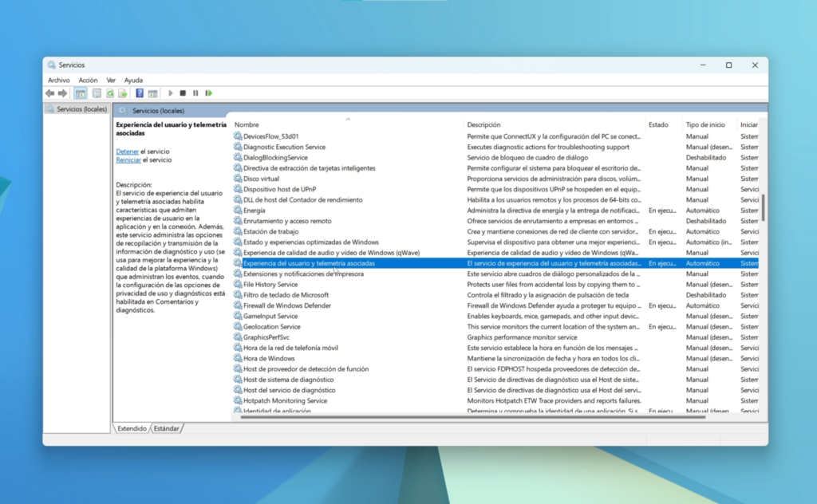Select Servicios (locales) in the left tree
The width and height of the screenshot is (817, 504).
(x=81, y=109)
